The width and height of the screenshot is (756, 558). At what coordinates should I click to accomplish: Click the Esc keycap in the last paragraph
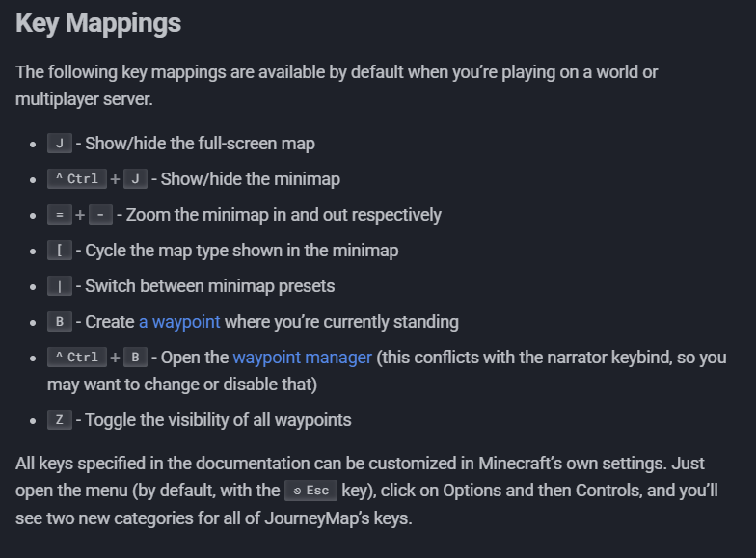click(x=310, y=491)
